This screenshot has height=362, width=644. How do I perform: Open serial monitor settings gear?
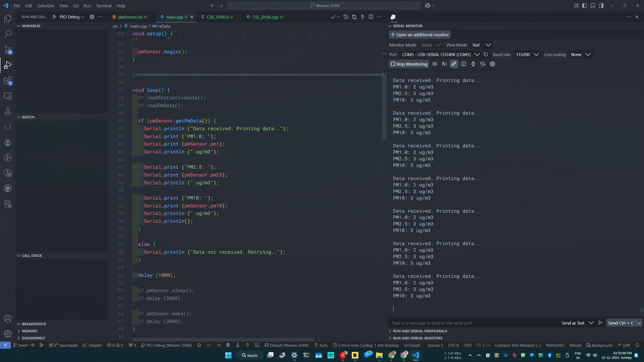(x=493, y=64)
